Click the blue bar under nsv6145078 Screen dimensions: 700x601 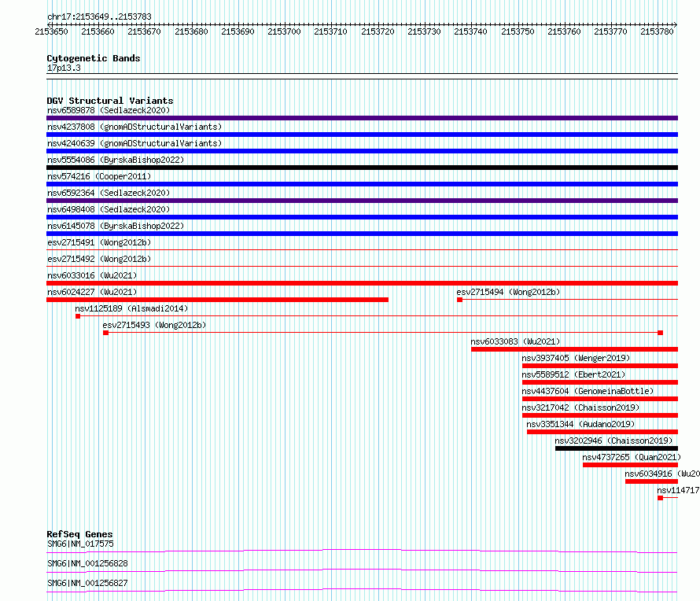pos(362,234)
